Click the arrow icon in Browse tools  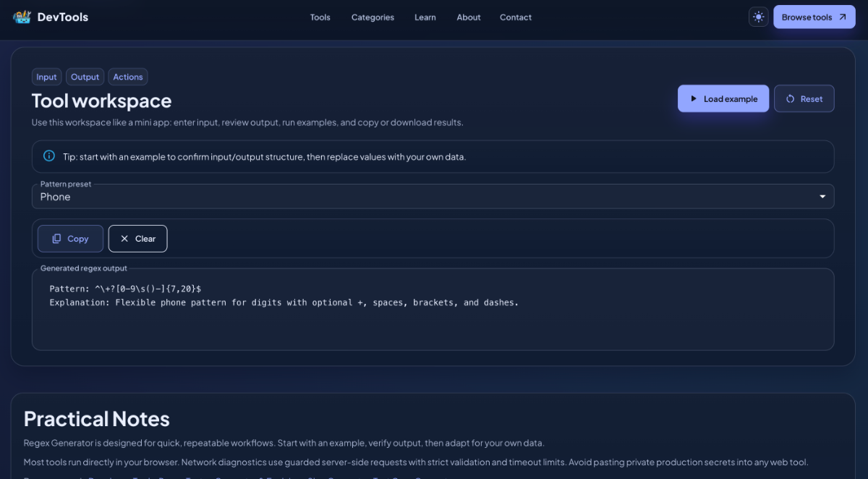(842, 17)
